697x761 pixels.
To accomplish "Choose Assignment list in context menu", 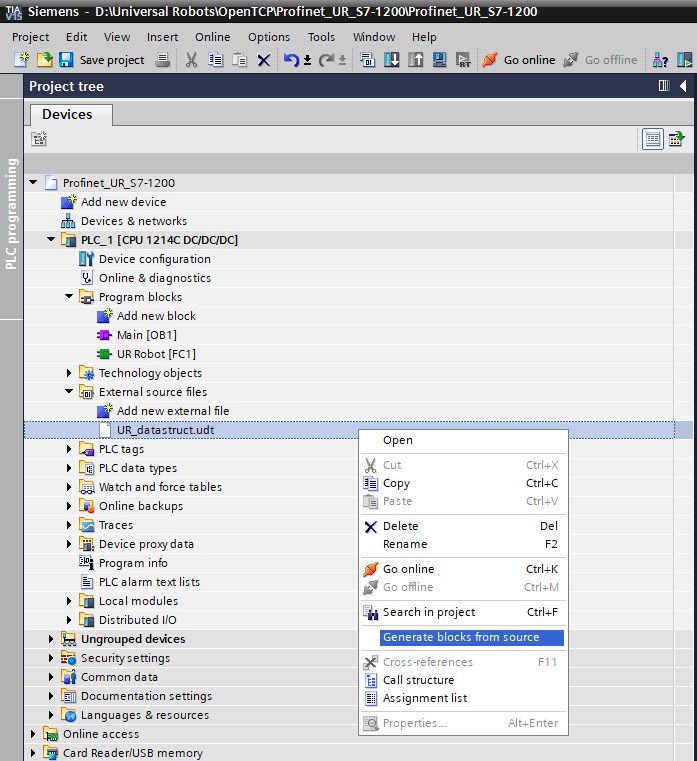I will 464,698.
